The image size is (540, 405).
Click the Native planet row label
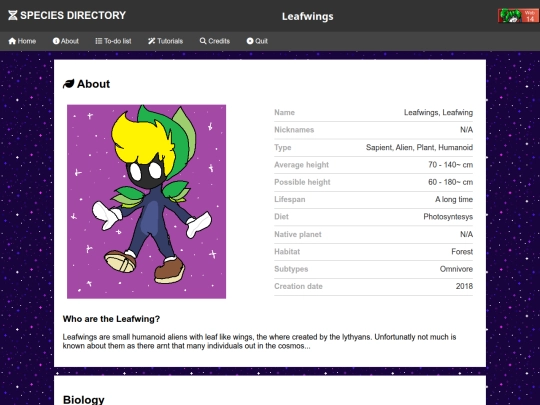(x=298, y=234)
